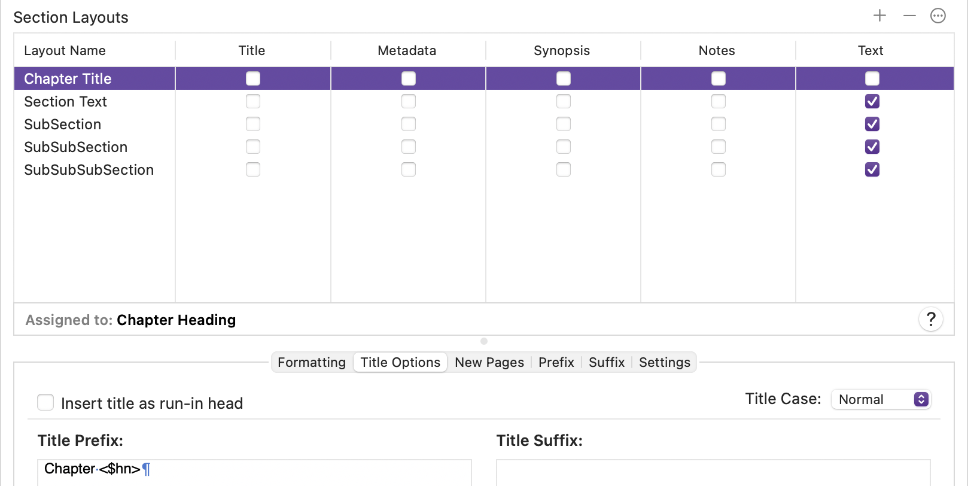Toggle Insert title as run-in head

(45, 402)
